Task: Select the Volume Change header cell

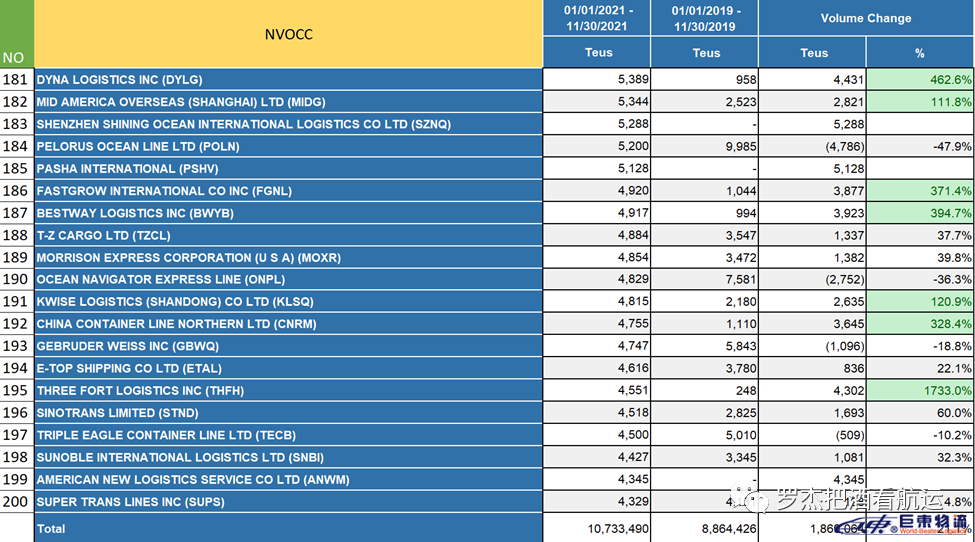Action: click(866, 18)
